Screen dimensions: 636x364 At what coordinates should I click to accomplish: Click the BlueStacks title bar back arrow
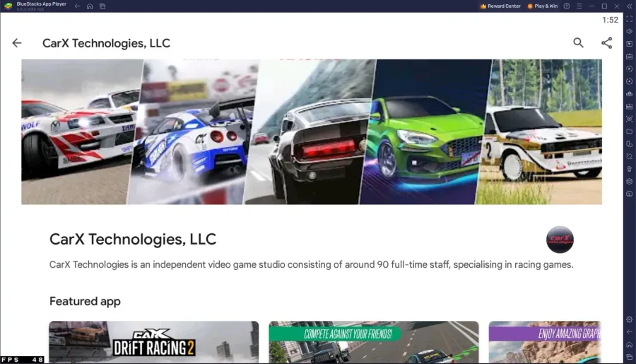tap(78, 6)
